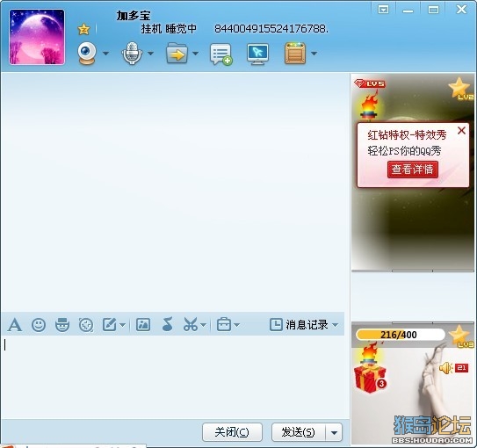The height and width of the screenshot is (448, 477).
Task: Open the title bar menu dropdown button
Action: pos(383,10)
